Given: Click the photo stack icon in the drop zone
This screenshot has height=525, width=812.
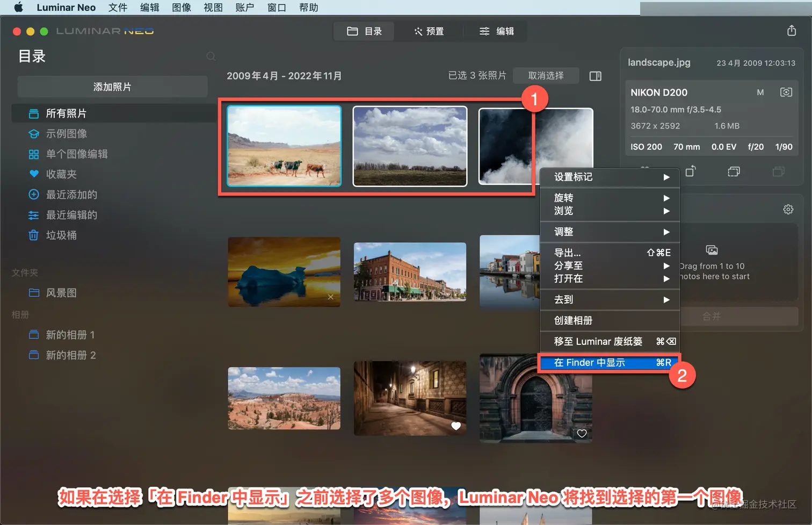Looking at the screenshot, I should pos(712,250).
